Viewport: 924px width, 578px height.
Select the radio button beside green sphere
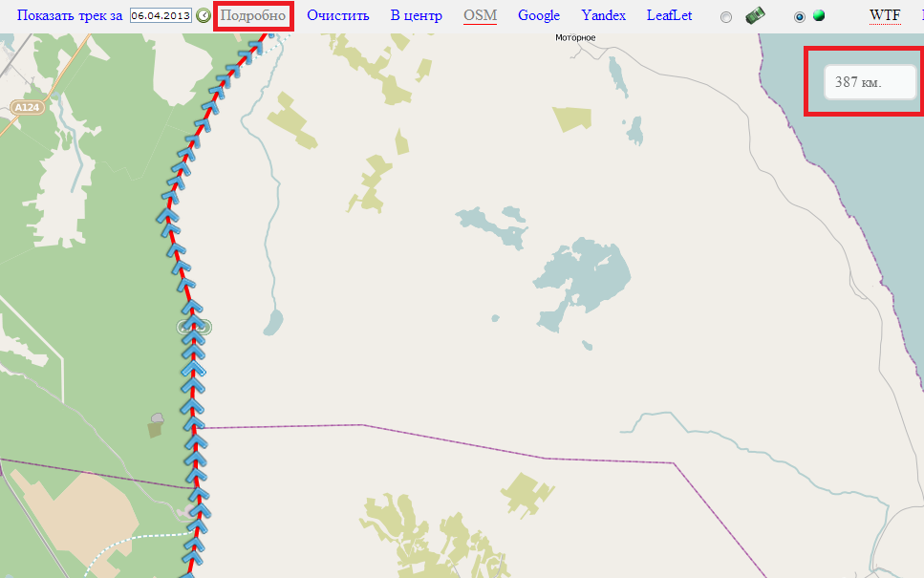click(x=800, y=17)
